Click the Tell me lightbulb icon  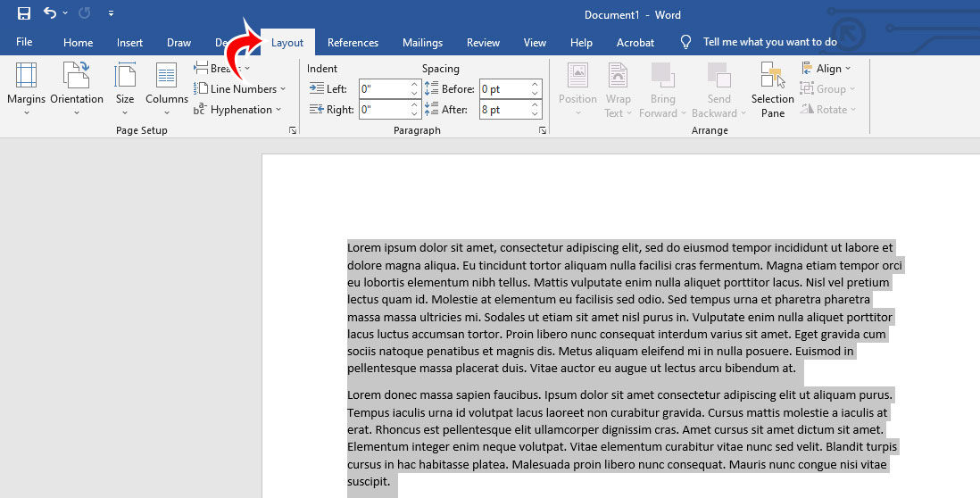pos(685,42)
